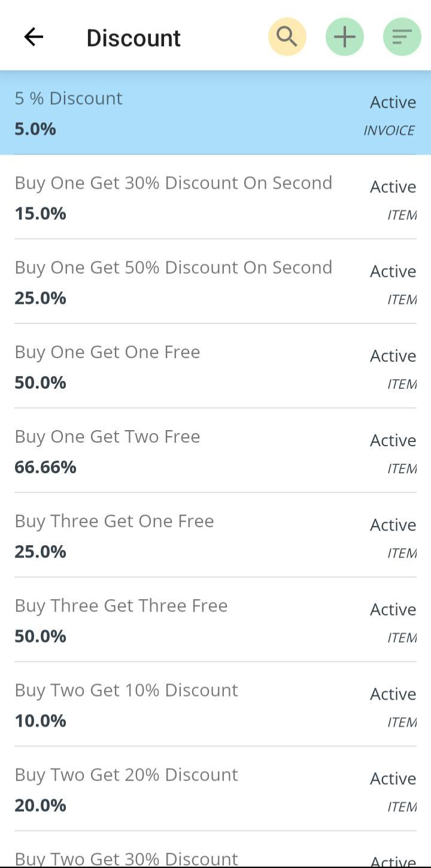The image size is (431, 868).
Task: Add a new discount with plus icon
Action: pyautogui.click(x=344, y=37)
